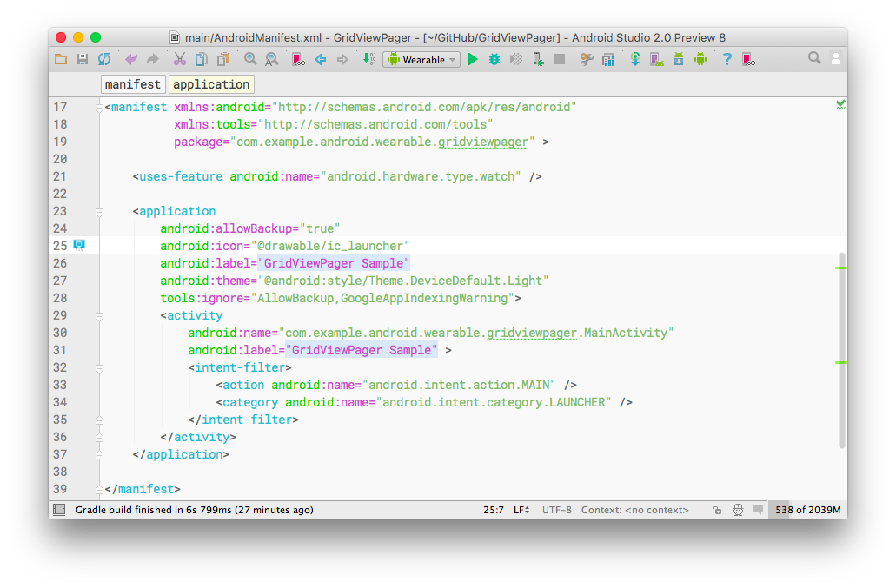Click the Context: <no context> status item
Screen dimensions: 896x588
pos(635,510)
